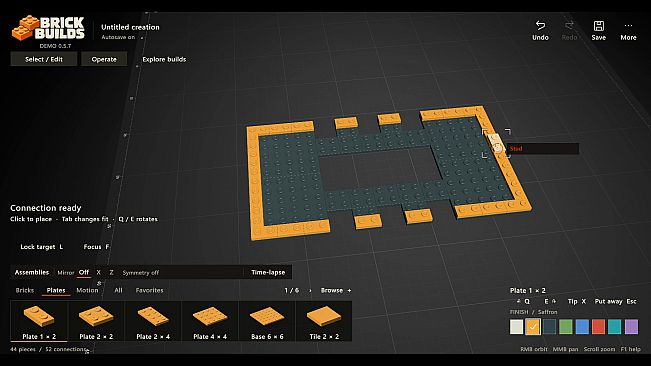Viewport: 651px width, 366px height.
Task: Switch to the Bricks tab
Action: 24,290
